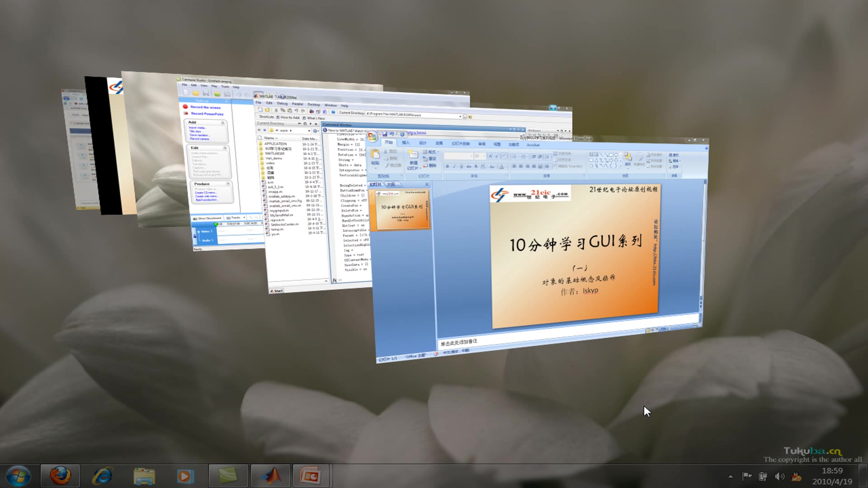Screen dimensions: 868x488
Task: Click How to Add shortcut in MATLAB
Action: pyautogui.click(x=288, y=117)
